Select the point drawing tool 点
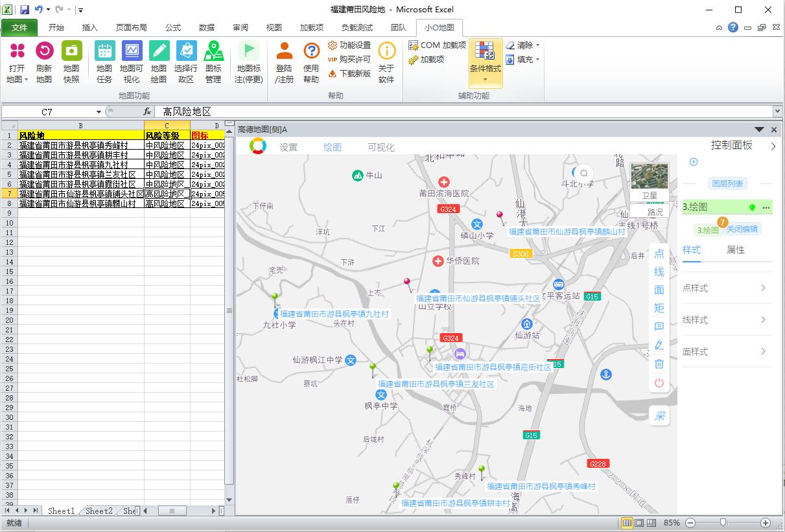This screenshot has width=785, height=532. tap(659, 255)
